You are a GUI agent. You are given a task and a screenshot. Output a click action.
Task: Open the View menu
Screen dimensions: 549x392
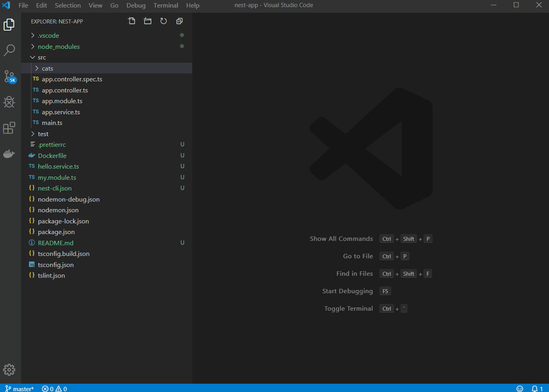click(x=95, y=5)
